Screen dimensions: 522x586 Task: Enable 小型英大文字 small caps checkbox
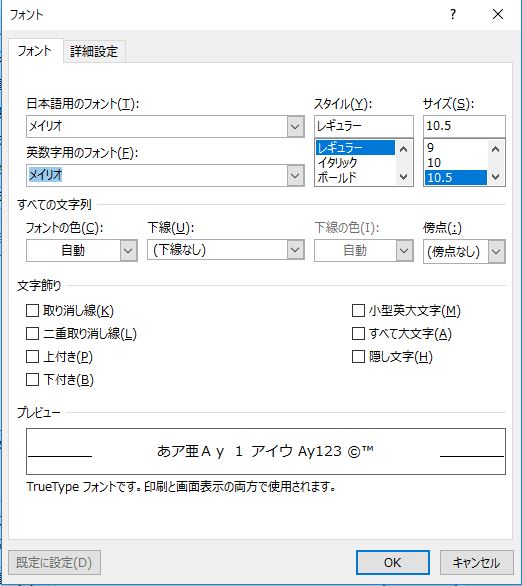click(x=358, y=310)
